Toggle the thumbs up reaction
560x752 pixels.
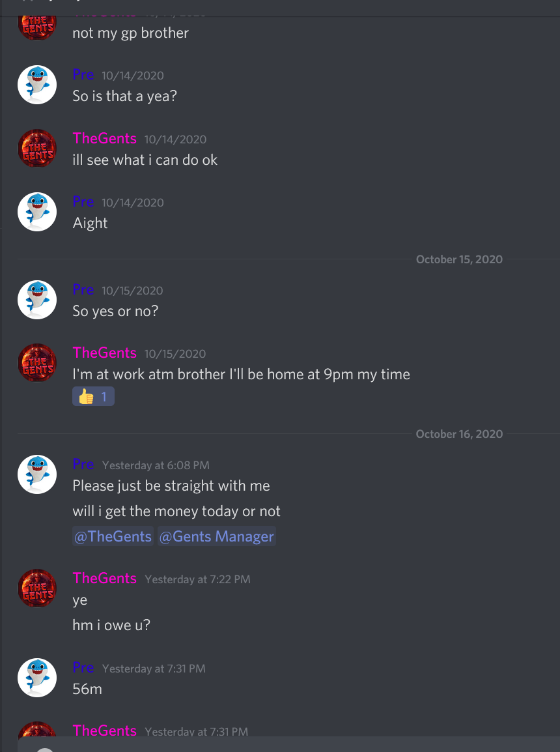(x=93, y=397)
